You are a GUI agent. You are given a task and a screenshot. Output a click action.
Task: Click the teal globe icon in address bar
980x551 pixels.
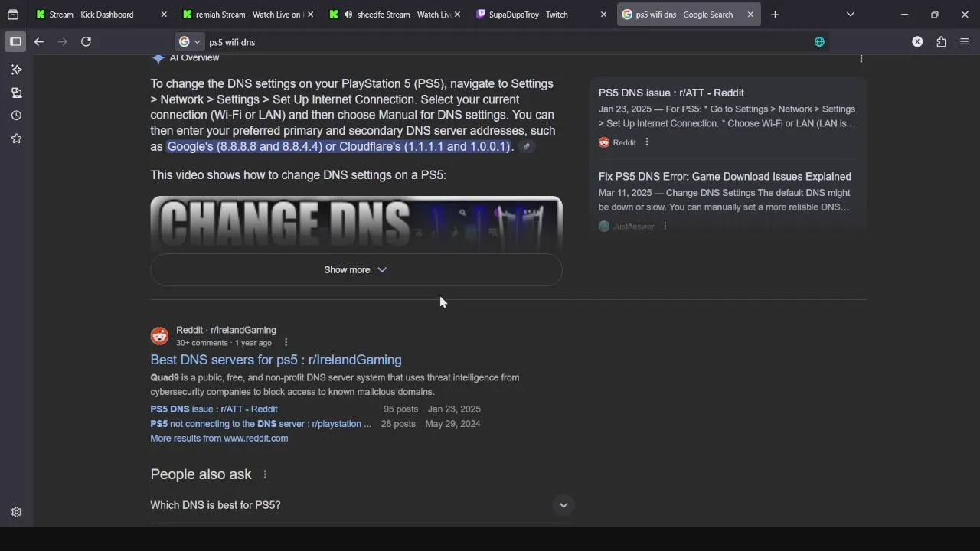[x=819, y=42]
